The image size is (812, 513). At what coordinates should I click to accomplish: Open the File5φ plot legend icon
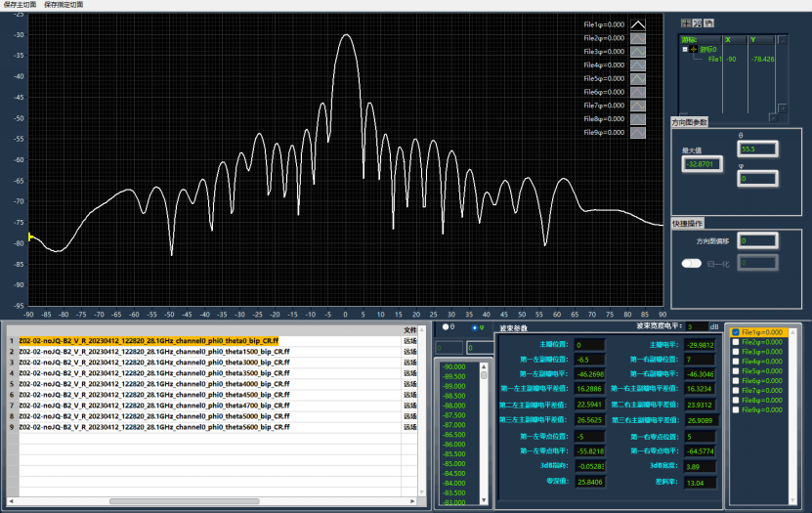pyautogui.click(x=638, y=78)
